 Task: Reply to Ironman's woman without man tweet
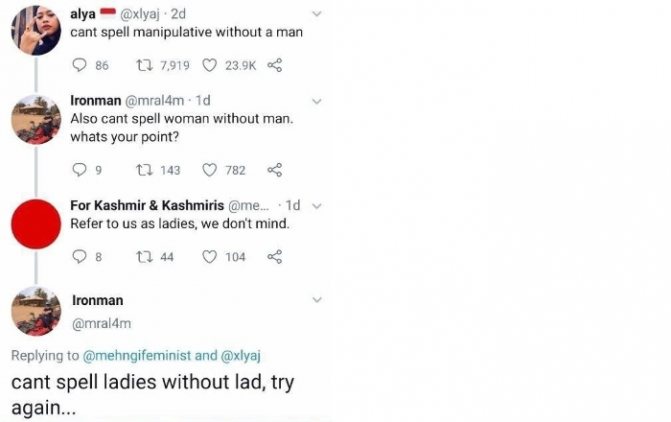[x=81, y=170]
